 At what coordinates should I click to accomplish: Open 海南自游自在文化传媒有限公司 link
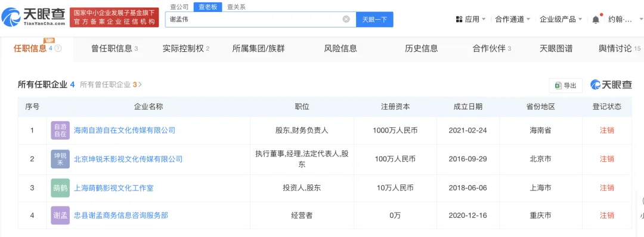click(125, 130)
